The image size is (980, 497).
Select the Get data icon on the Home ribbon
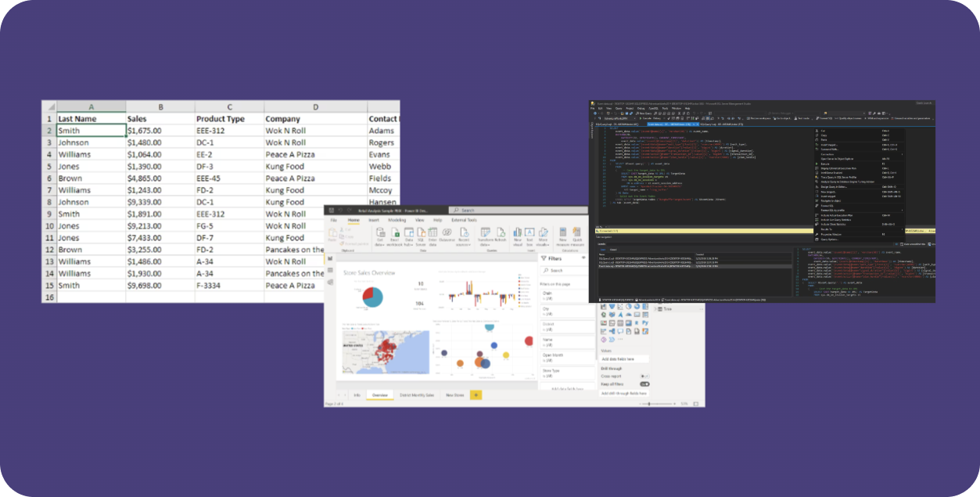(x=380, y=235)
